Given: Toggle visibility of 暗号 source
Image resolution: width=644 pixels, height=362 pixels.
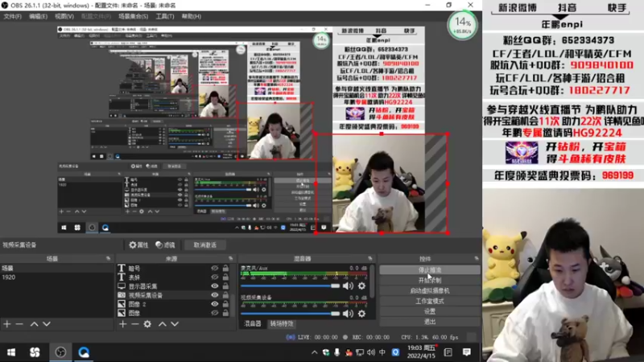Looking at the screenshot, I should tap(214, 268).
